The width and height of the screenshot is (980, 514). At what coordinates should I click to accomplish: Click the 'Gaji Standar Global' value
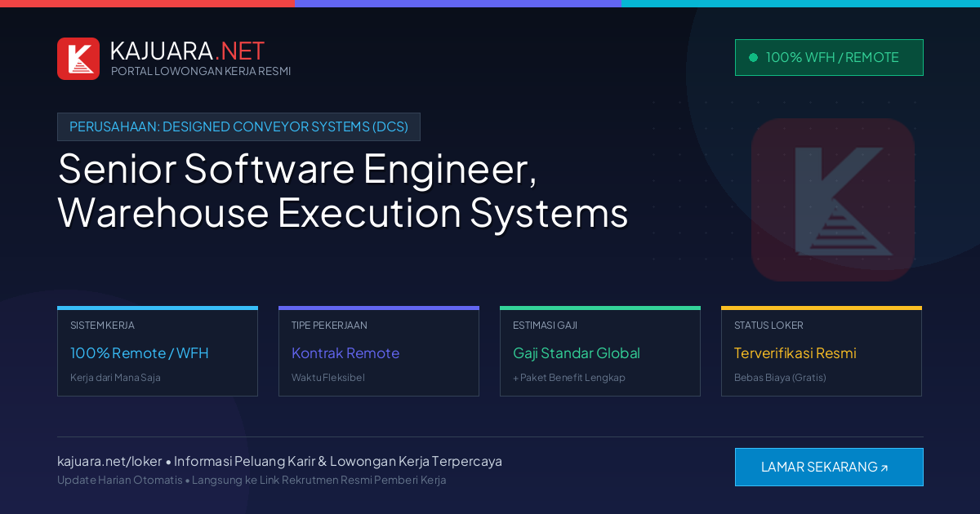coord(577,353)
